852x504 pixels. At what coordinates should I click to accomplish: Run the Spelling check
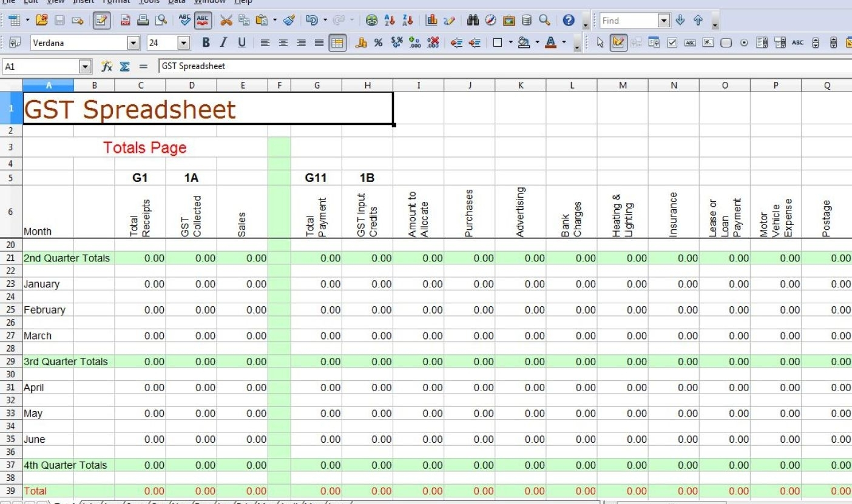click(x=186, y=21)
